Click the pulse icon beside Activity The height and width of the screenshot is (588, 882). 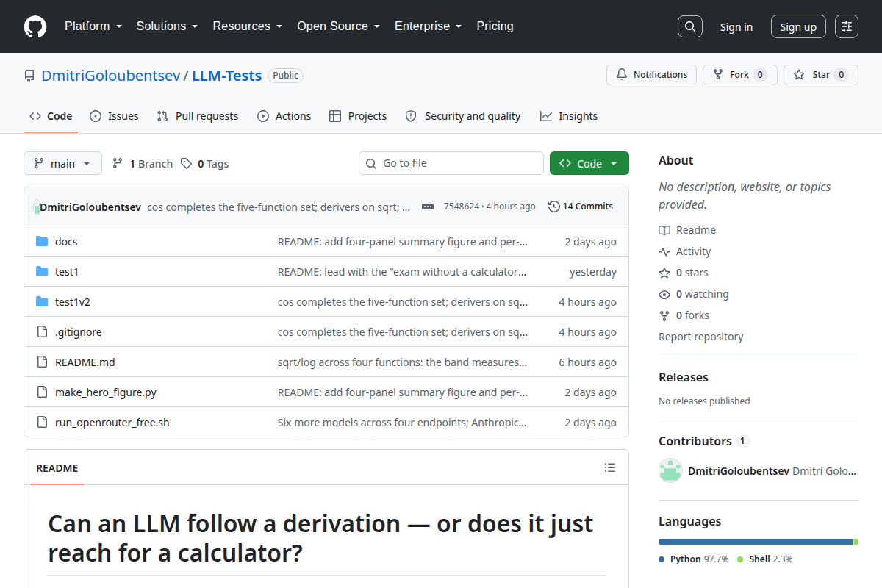point(664,251)
